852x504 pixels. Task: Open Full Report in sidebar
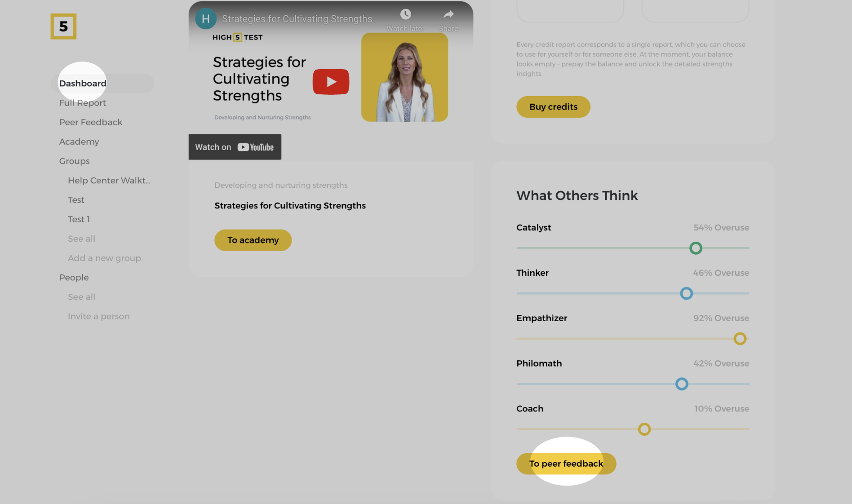pos(83,103)
